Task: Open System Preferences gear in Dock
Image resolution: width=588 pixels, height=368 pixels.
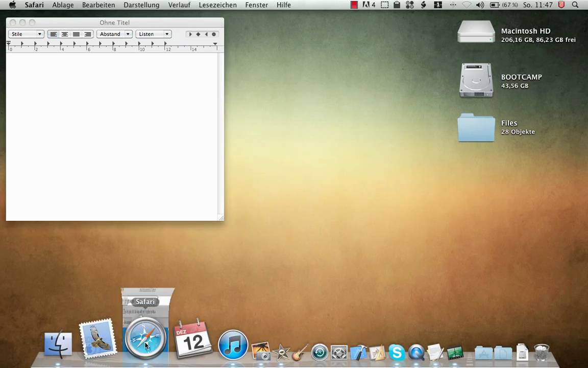Action: [x=339, y=353]
